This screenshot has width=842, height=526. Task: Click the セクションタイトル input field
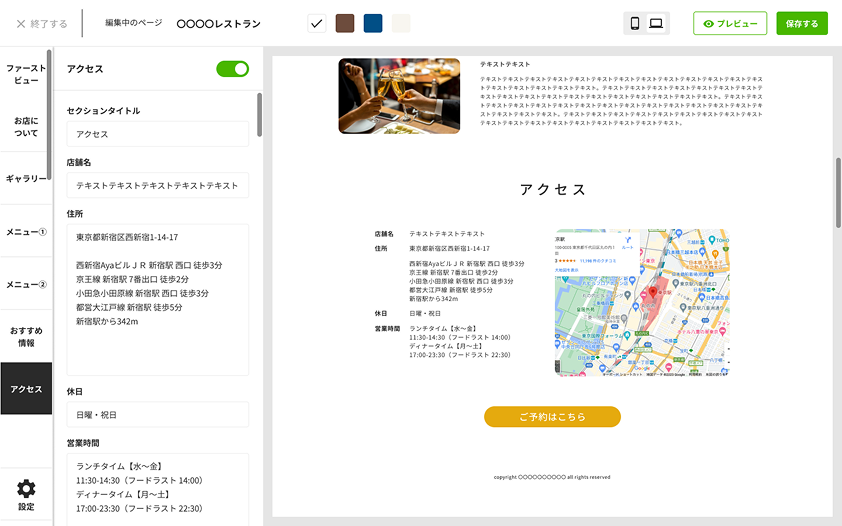pos(157,134)
